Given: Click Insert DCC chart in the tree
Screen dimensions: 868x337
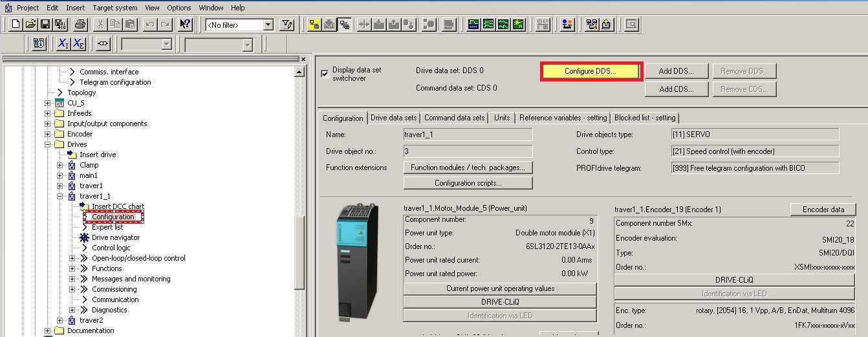Looking at the screenshot, I should click(x=118, y=206).
